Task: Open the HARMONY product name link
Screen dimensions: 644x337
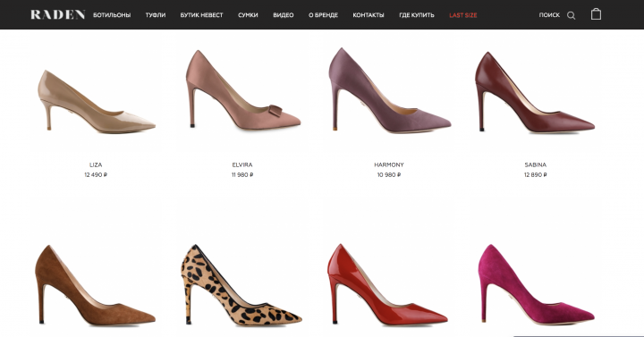Action: 389,164
